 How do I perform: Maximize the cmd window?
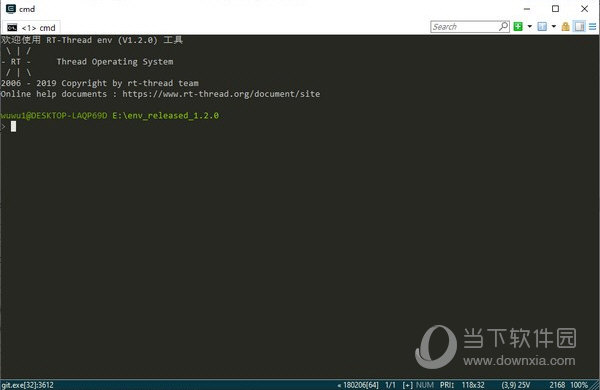[x=556, y=9]
